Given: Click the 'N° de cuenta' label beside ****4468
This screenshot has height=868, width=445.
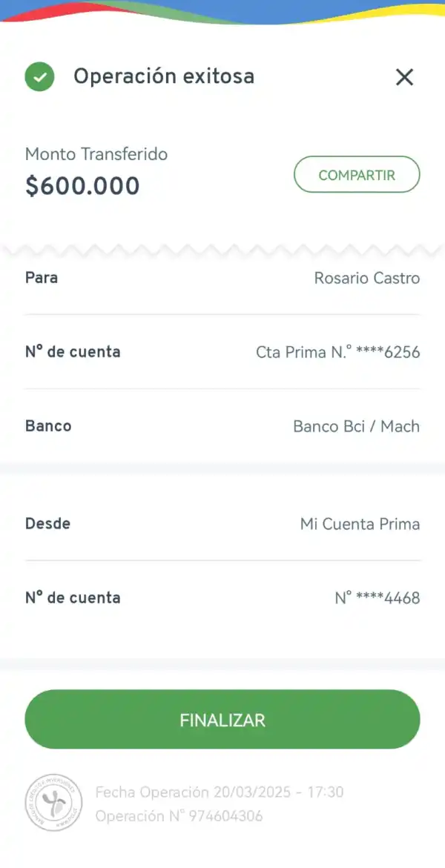Looking at the screenshot, I should click(x=73, y=597).
